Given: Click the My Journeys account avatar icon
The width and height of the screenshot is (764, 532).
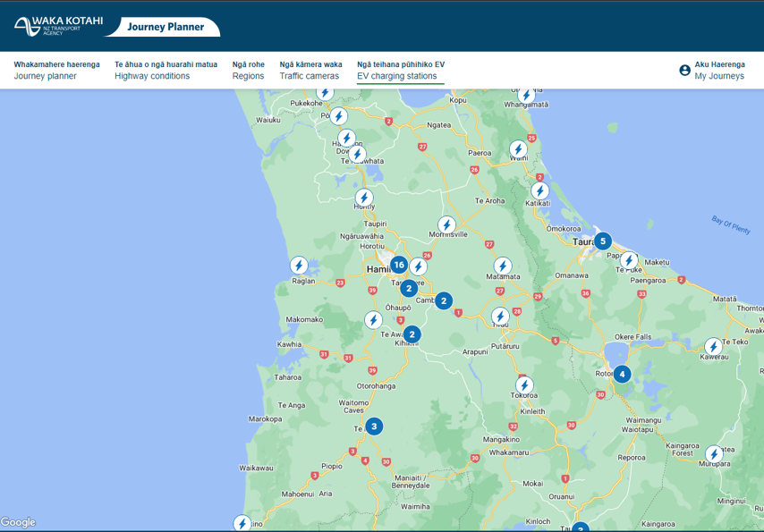Looking at the screenshot, I should click(684, 70).
